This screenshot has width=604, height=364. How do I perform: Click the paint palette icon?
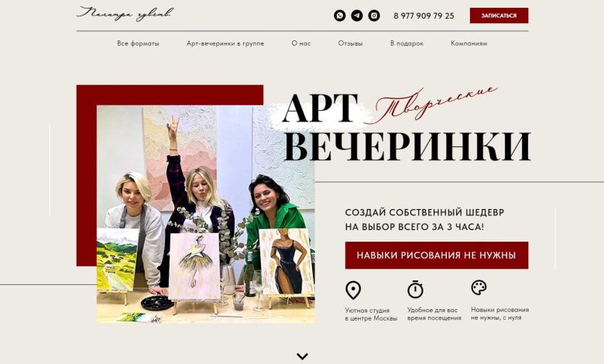(479, 287)
